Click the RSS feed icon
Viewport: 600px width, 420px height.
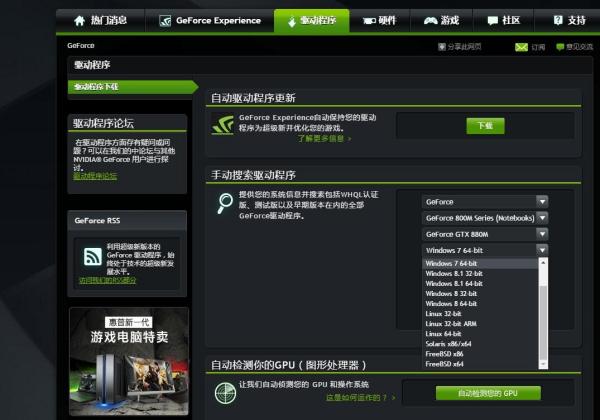tap(93, 256)
